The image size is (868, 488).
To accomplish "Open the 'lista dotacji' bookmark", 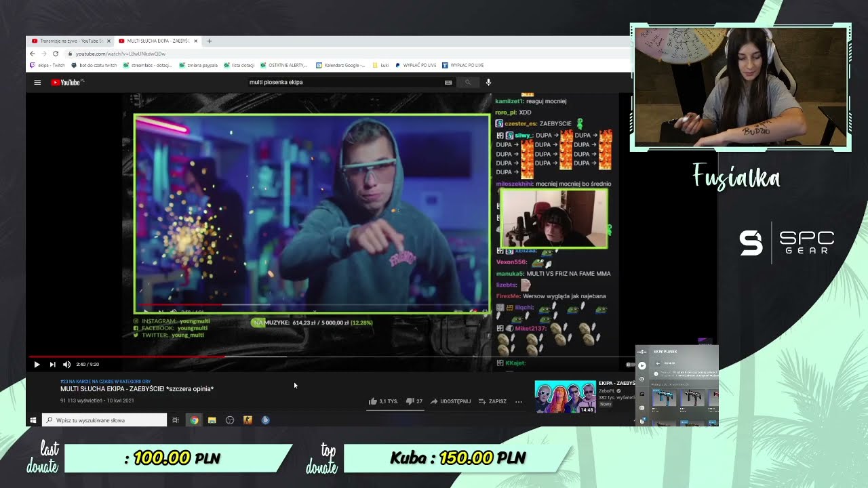I will pos(239,65).
